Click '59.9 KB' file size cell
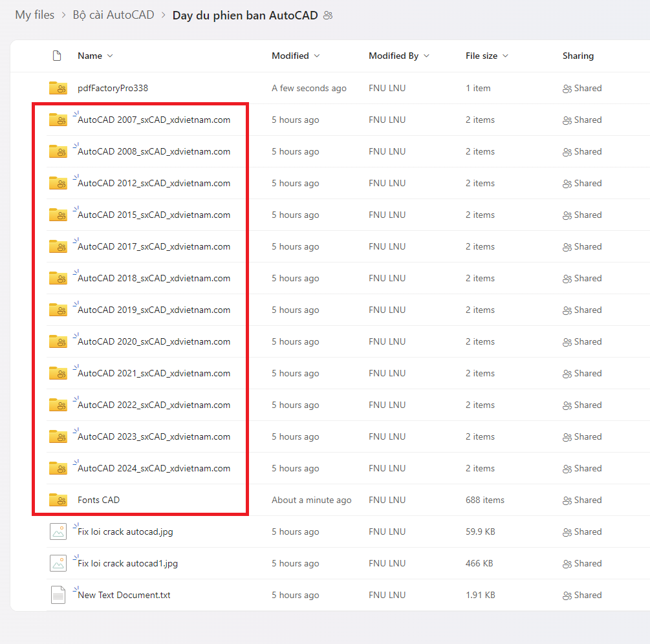Screen dimensions: 650x644 point(481,531)
